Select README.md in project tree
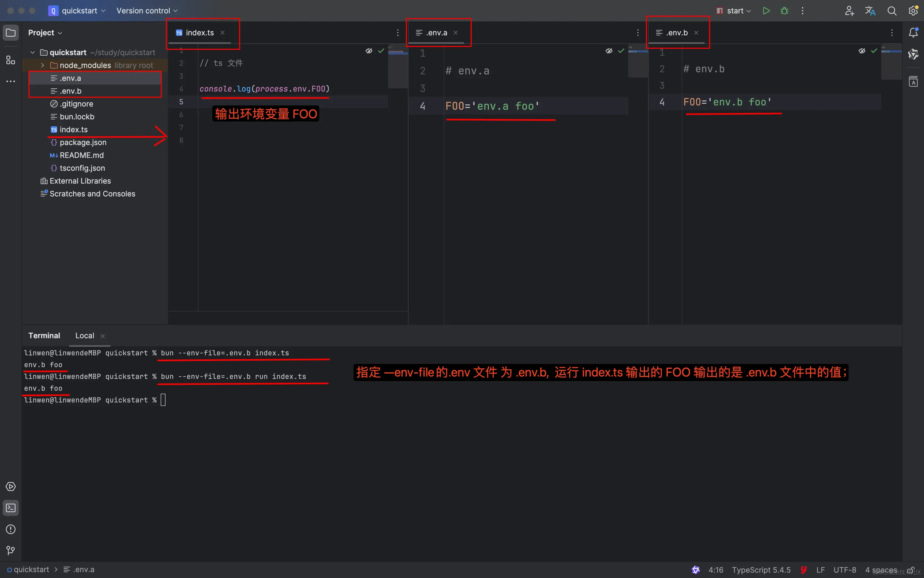The width and height of the screenshot is (924, 578). click(x=95, y=155)
